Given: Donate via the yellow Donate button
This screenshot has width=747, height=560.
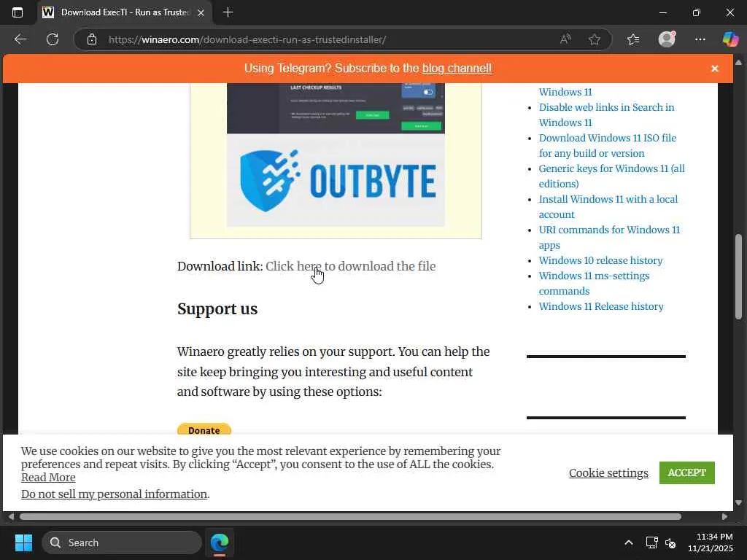Looking at the screenshot, I should point(204,429).
